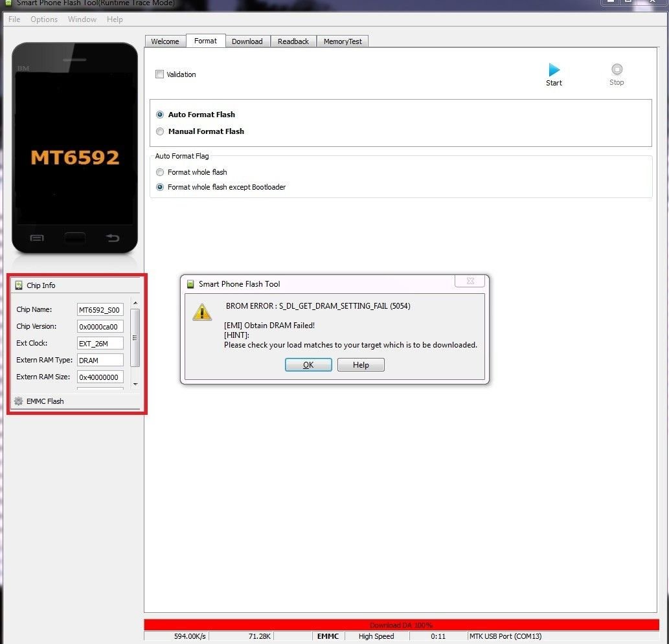Switch to the MemoryTest tab
This screenshot has height=644, width=669.
(343, 41)
